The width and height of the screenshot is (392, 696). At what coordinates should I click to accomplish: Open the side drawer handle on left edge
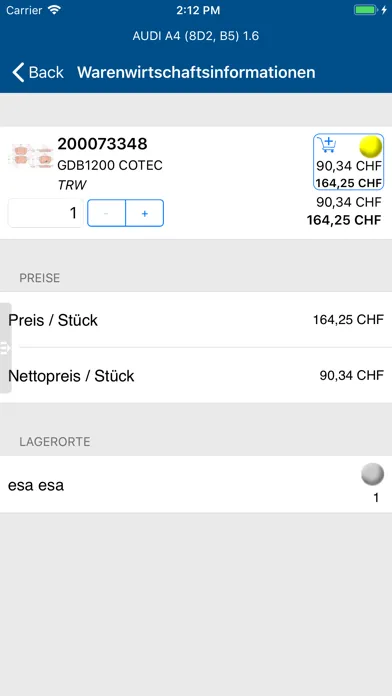5,348
